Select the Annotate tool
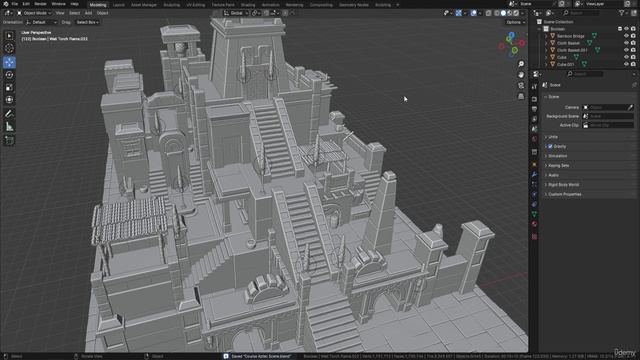640x360 pixels. (9, 114)
